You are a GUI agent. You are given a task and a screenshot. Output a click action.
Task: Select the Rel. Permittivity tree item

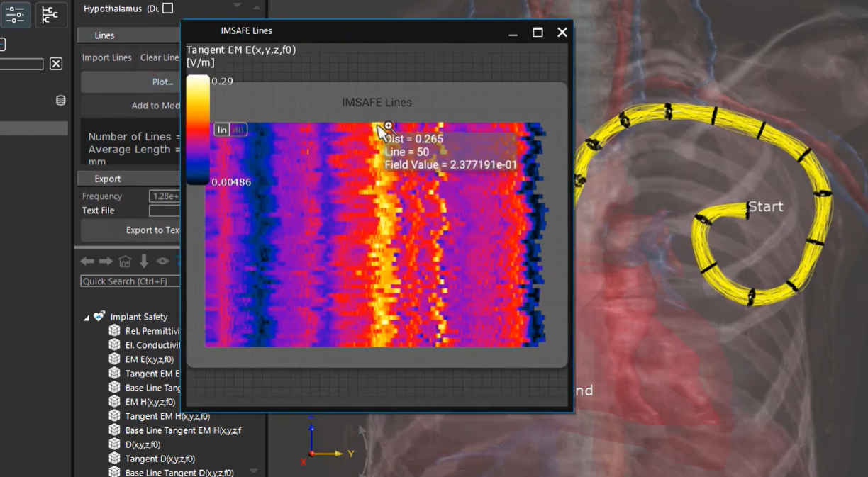coord(152,331)
